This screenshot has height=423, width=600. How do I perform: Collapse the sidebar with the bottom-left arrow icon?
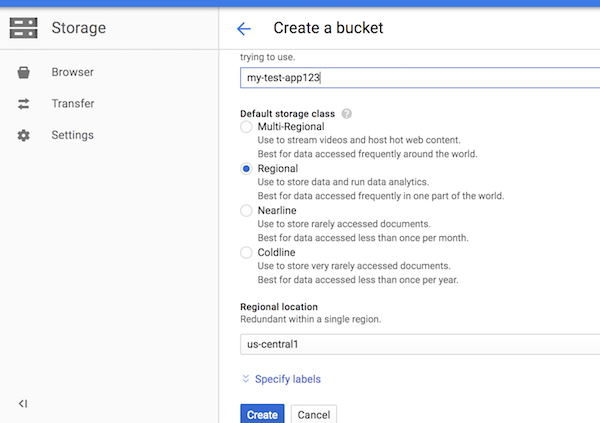tap(23, 403)
